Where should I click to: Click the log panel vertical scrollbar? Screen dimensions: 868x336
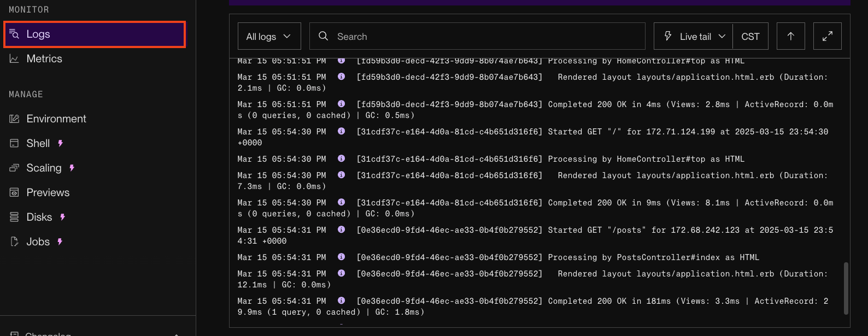coord(846,288)
